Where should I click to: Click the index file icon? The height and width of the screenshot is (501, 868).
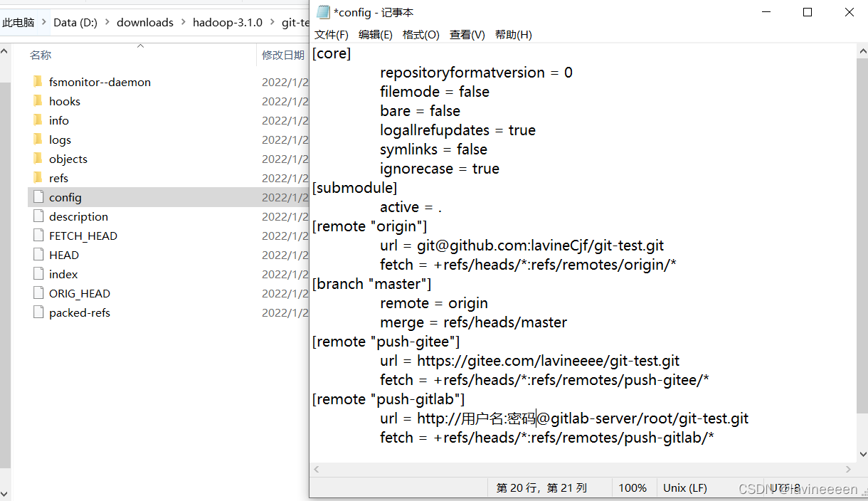point(38,274)
